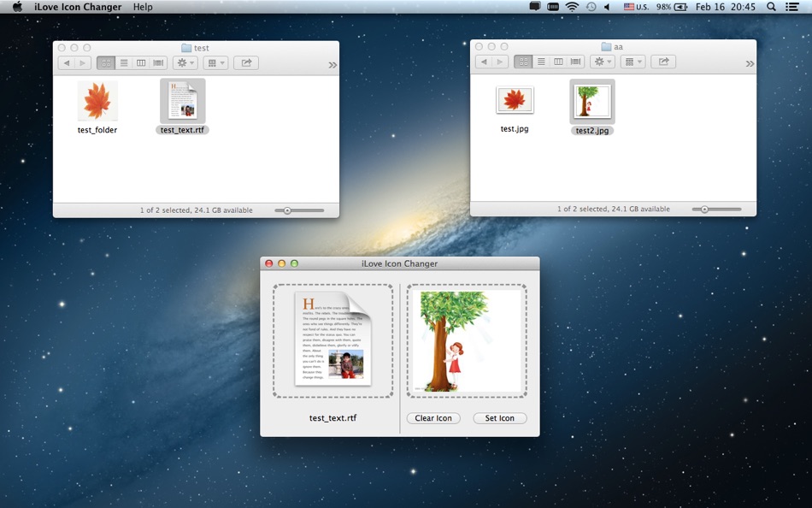Open the Apple menu

pyautogui.click(x=17, y=7)
